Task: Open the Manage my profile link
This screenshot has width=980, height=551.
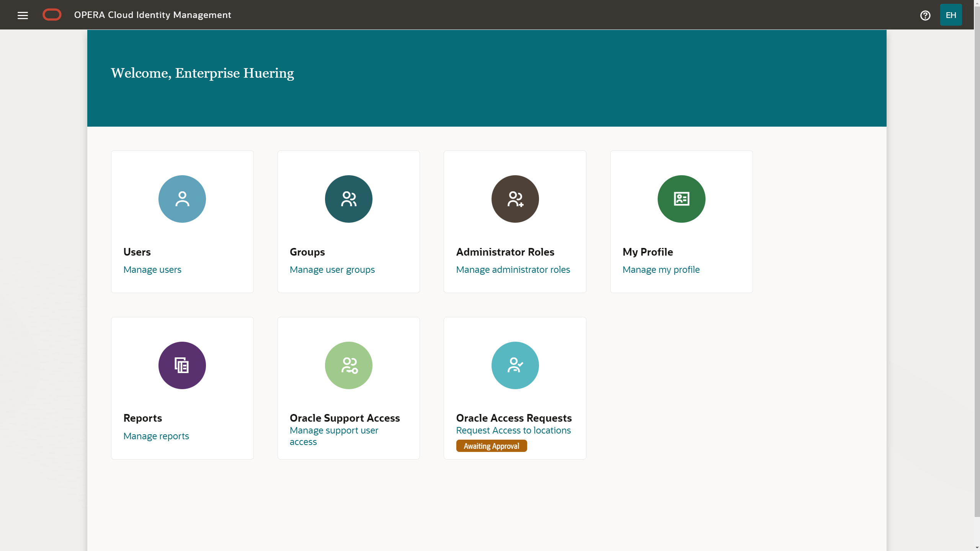Action: (x=661, y=269)
